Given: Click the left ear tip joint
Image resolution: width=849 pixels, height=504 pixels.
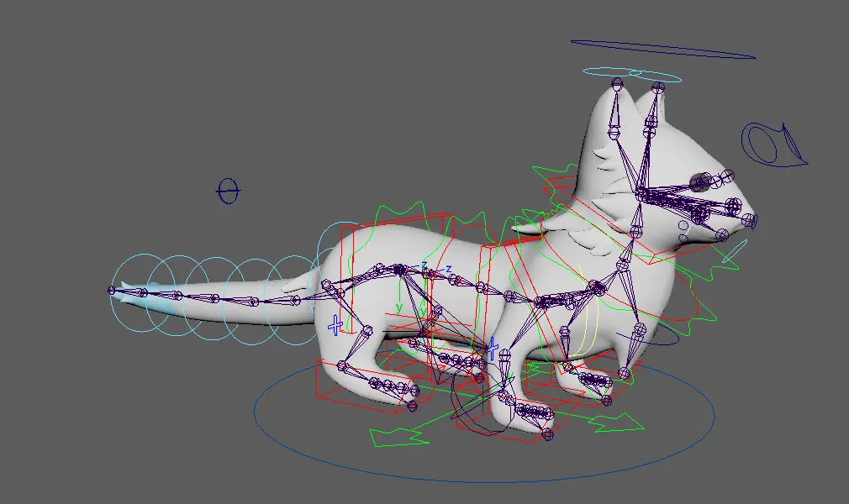Looking at the screenshot, I should [617, 83].
